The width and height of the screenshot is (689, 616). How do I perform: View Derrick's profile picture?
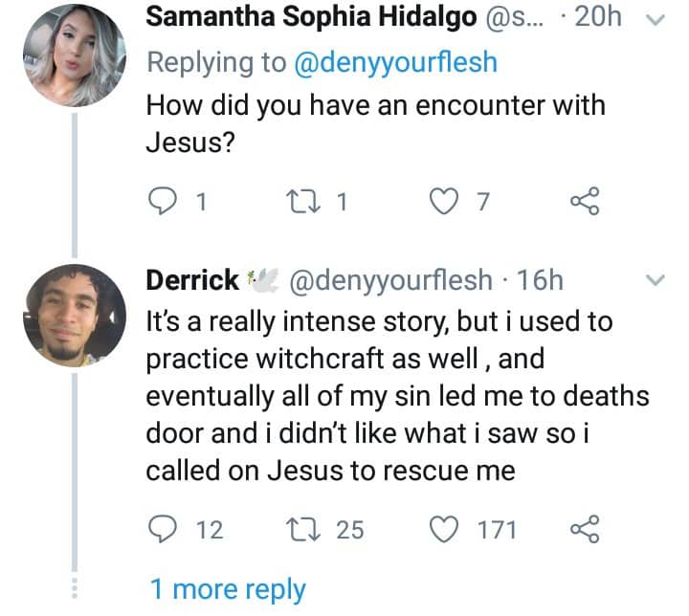tap(76, 315)
